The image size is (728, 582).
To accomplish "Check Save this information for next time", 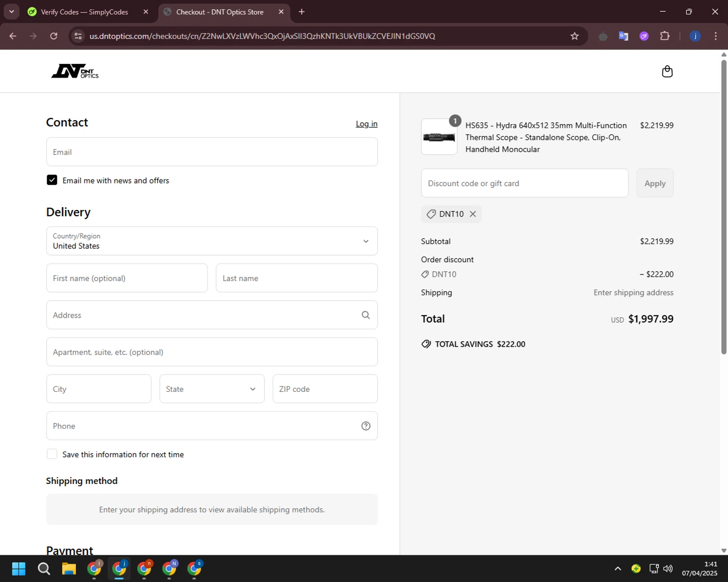I will tap(52, 454).
